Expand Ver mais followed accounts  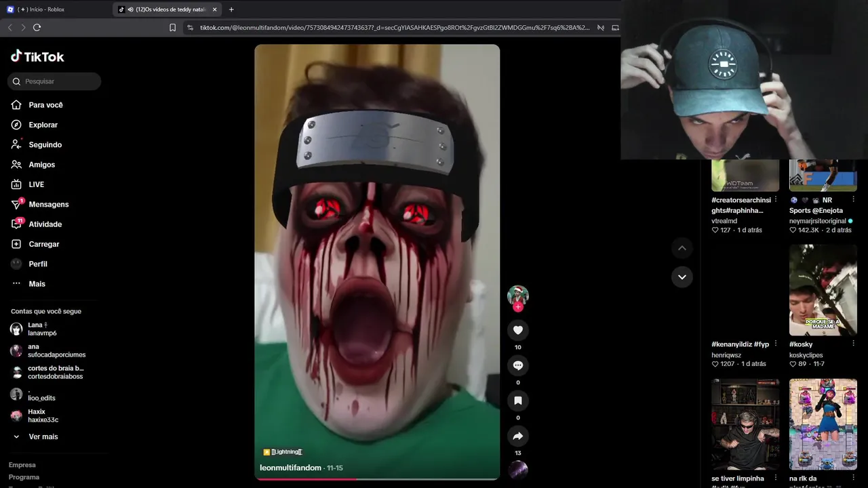tap(35, 436)
